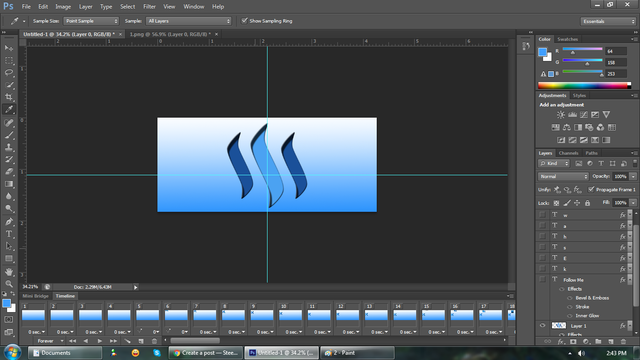The height and width of the screenshot is (360, 640).
Task: Open Sample Size dropdown
Action: [91, 21]
